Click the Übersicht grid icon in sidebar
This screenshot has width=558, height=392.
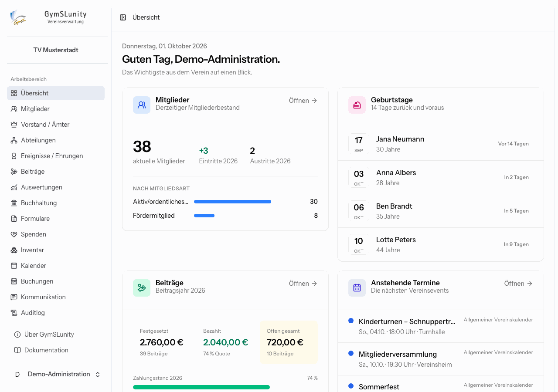click(x=14, y=93)
